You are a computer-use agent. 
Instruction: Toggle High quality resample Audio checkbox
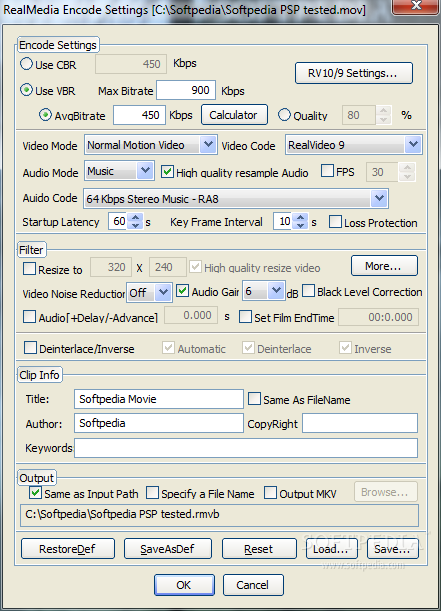point(167,171)
